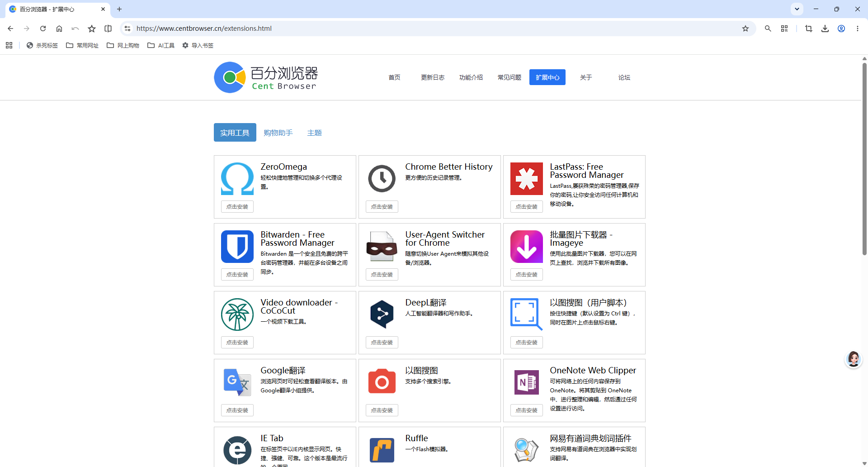The height and width of the screenshot is (467, 868).
Task: Bookmark this page with the address bar star
Action: click(745, 29)
